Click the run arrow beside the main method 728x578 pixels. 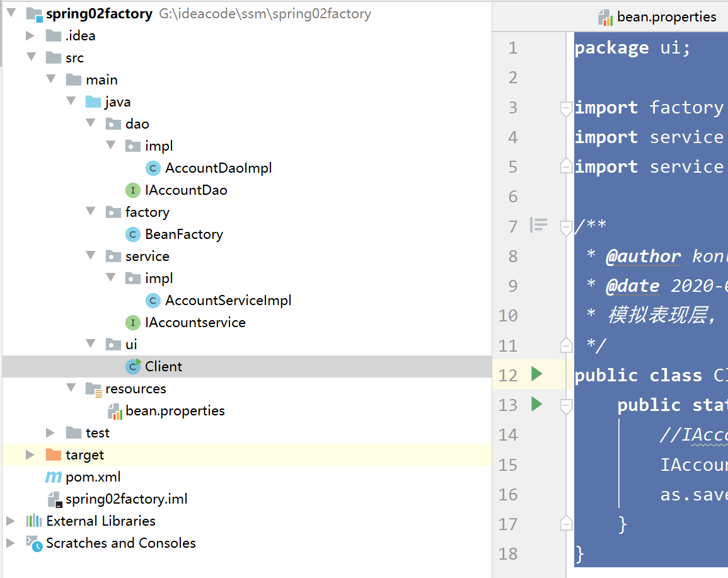(x=536, y=404)
